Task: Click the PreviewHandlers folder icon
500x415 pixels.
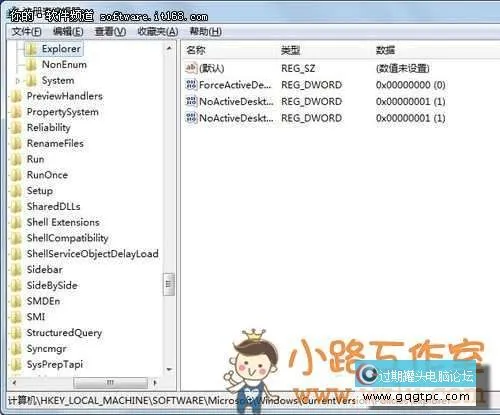Action: [x=16, y=96]
